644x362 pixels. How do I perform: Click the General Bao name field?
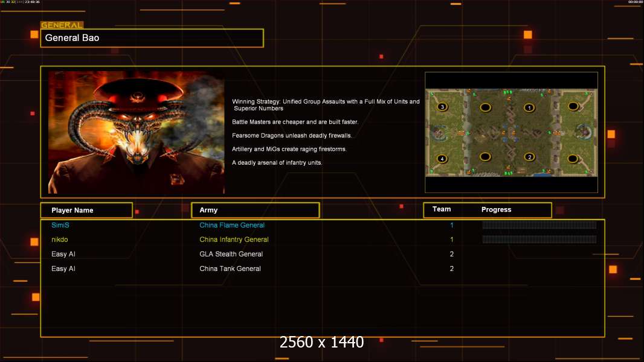[x=152, y=38]
